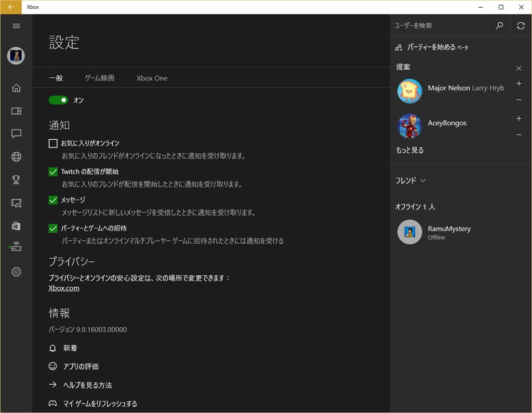The image size is (532, 413).
Task: Click もっと見る to see more suggestions
Action: (x=410, y=150)
